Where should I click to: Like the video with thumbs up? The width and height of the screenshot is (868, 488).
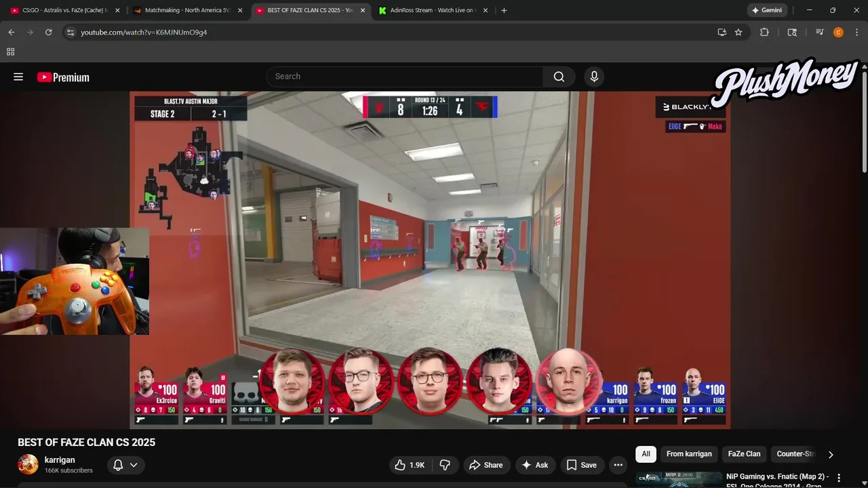click(x=410, y=465)
